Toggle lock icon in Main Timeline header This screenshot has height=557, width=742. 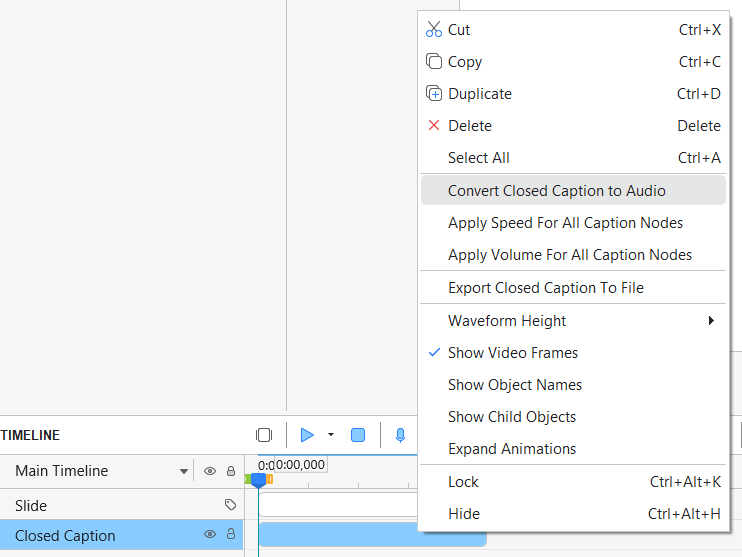point(231,471)
